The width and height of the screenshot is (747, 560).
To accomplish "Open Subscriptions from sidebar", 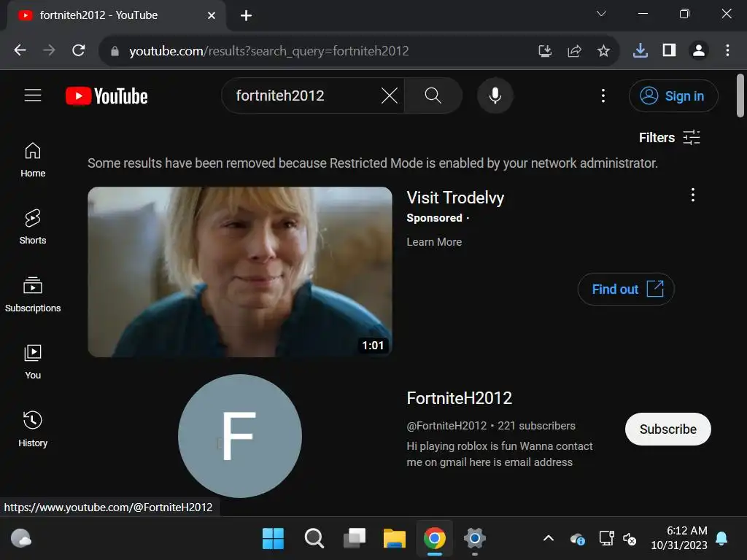I will pyautogui.click(x=33, y=295).
